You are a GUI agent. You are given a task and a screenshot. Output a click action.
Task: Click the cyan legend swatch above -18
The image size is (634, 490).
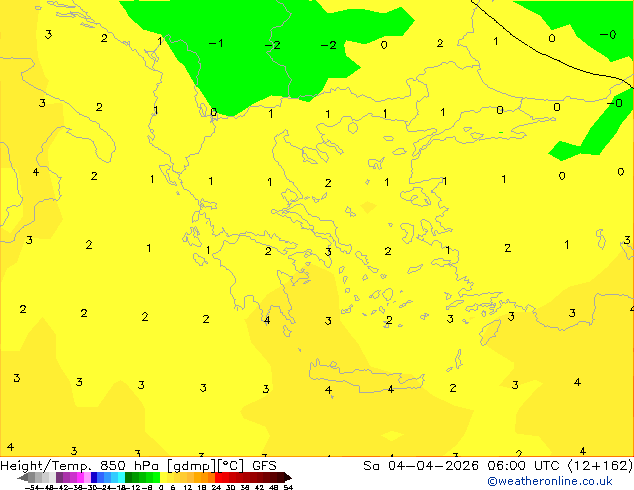tap(121, 477)
